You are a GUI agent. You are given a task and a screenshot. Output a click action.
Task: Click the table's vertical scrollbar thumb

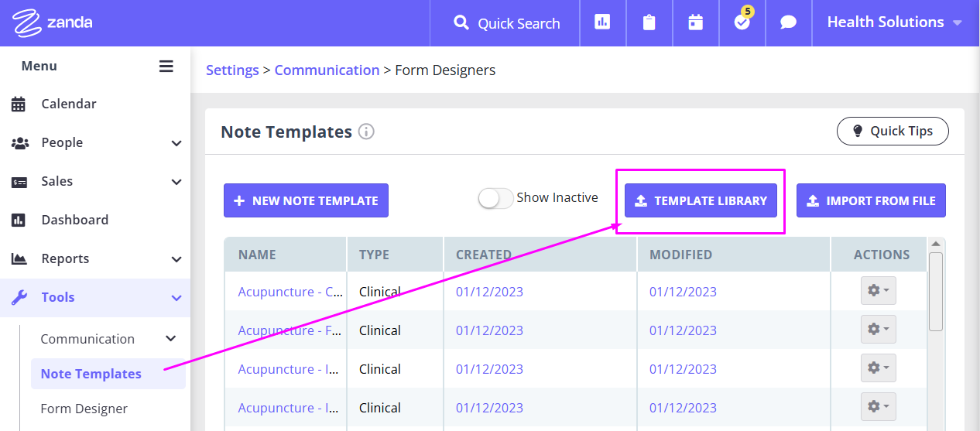pyautogui.click(x=936, y=291)
